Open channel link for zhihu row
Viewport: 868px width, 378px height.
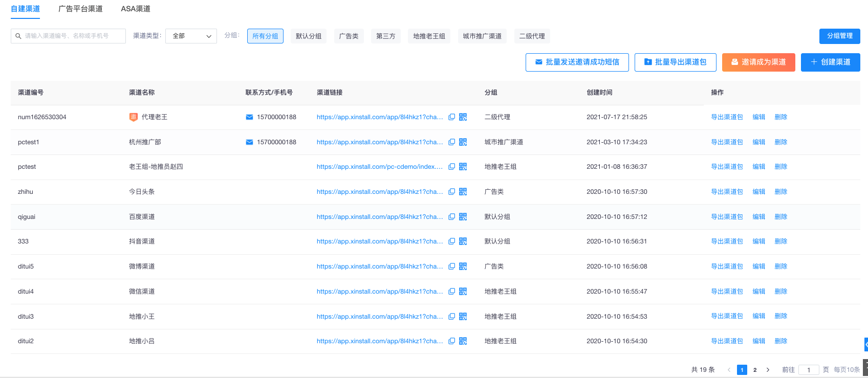(x=380, y=192)
